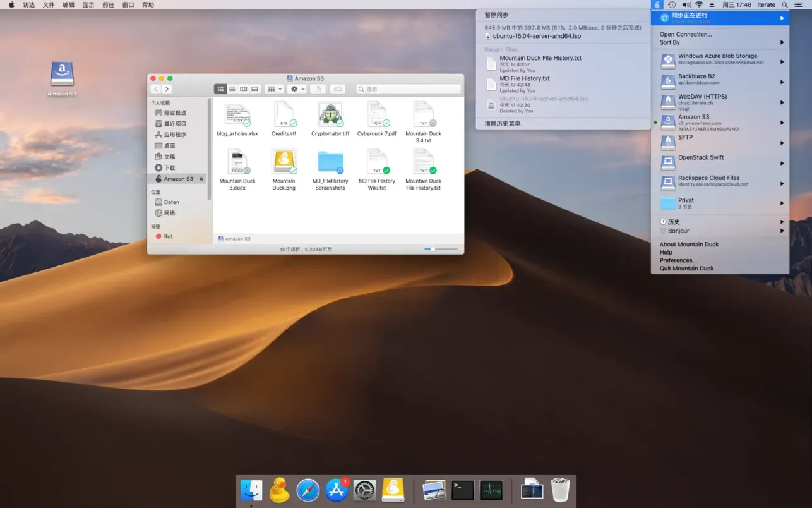Viewport: 812px width, 508px height.
Task: Choose Open Connection… from the menu
Action: click(x=686, y=35)
